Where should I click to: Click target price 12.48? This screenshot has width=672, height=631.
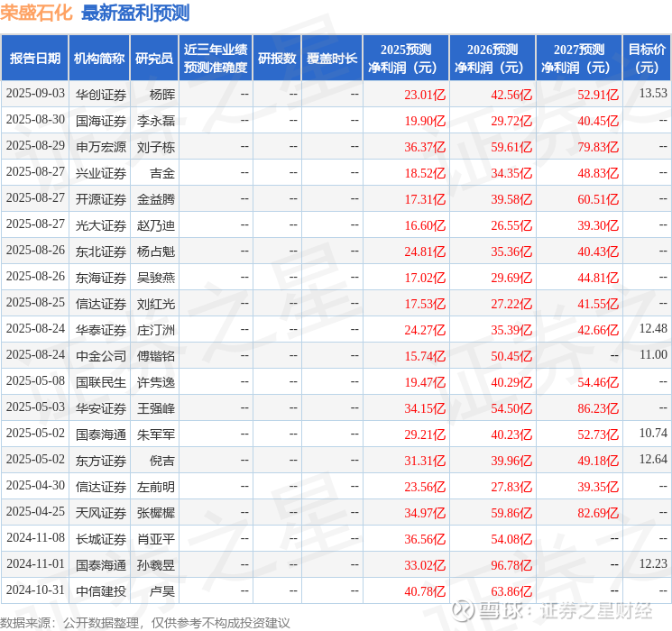click(653, 328)
